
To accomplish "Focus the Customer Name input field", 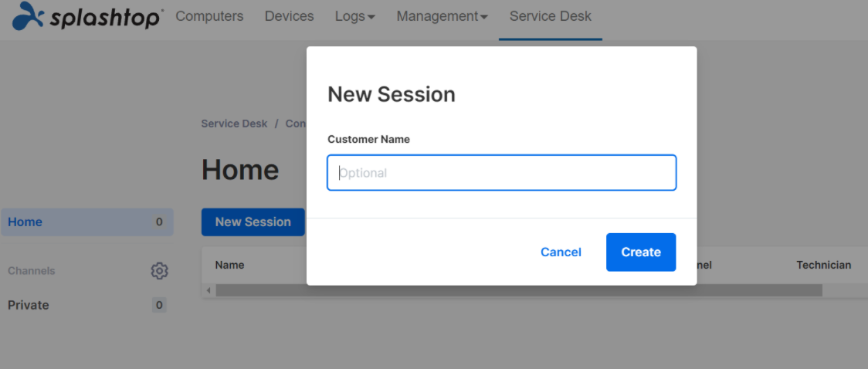I will click(x=501, y=173).
